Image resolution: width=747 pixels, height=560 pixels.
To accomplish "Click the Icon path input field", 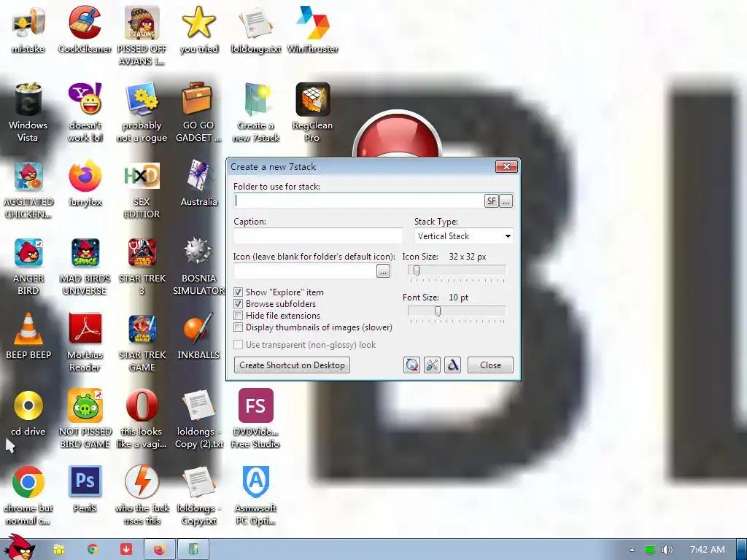I will 304,271.
